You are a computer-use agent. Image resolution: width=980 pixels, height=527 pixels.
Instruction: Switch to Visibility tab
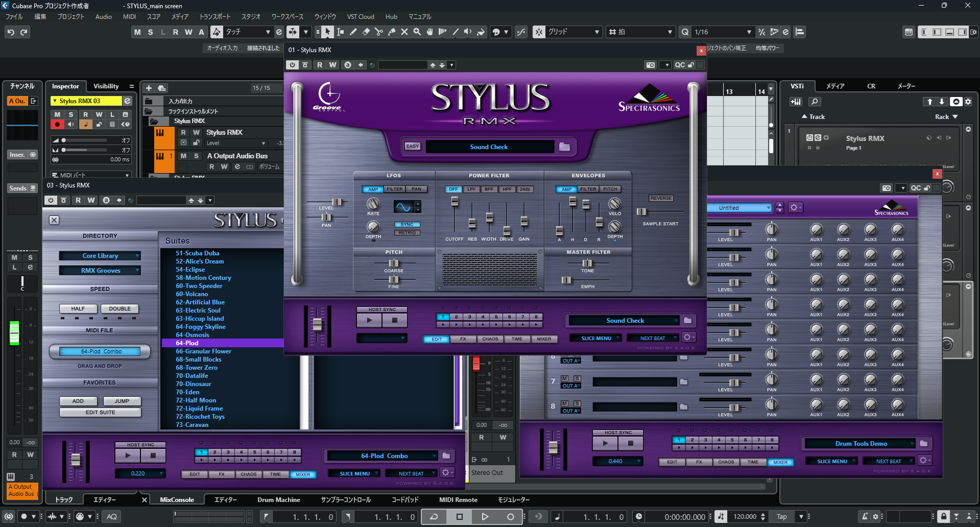(x=106, y=86)
